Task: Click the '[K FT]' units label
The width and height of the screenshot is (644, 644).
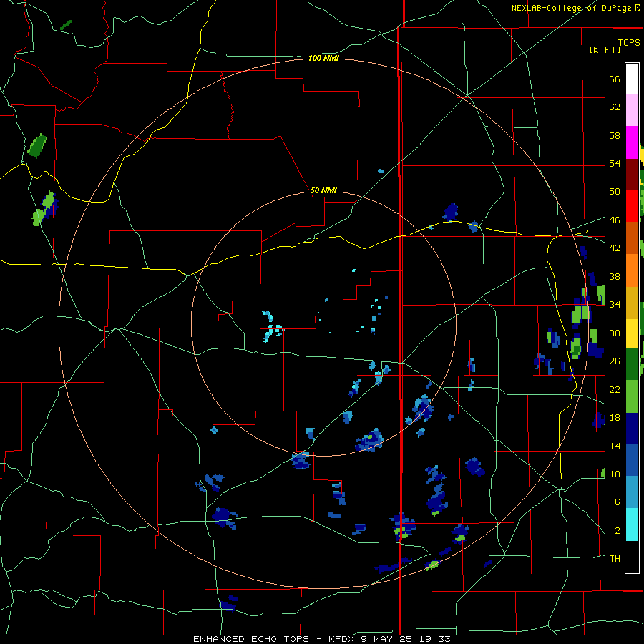Action: click(x=605, y=49)
